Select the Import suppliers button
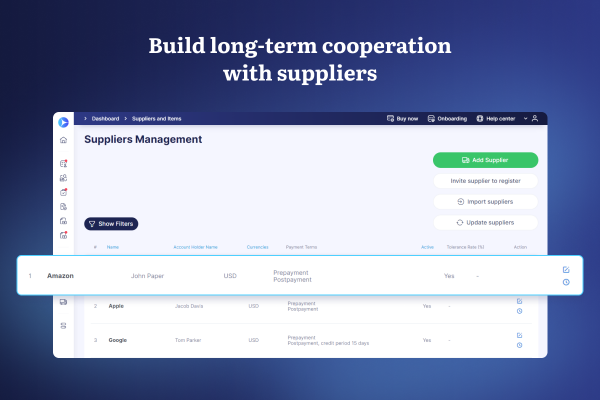Screen dimensions: 600x400 point(485,202)
